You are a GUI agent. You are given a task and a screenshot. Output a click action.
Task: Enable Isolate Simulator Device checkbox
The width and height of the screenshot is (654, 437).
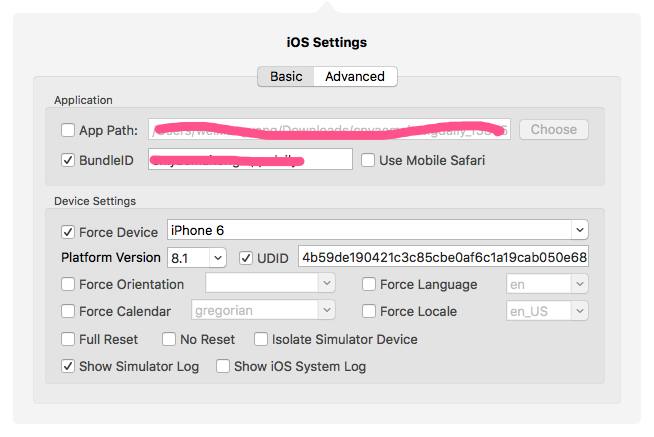262,339
